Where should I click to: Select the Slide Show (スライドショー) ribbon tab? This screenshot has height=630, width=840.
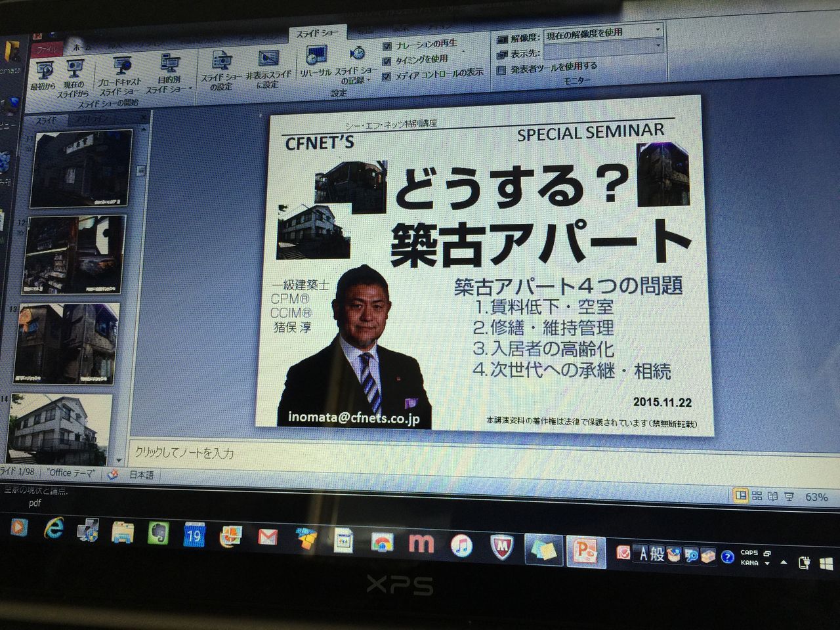(318, 33)
